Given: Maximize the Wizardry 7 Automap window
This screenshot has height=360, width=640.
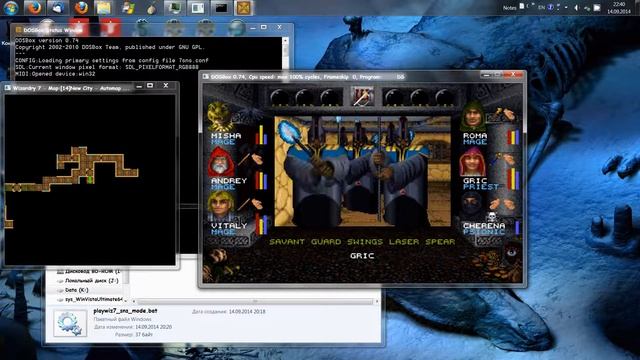Looking at the screenshot, I should coord(150,85).
